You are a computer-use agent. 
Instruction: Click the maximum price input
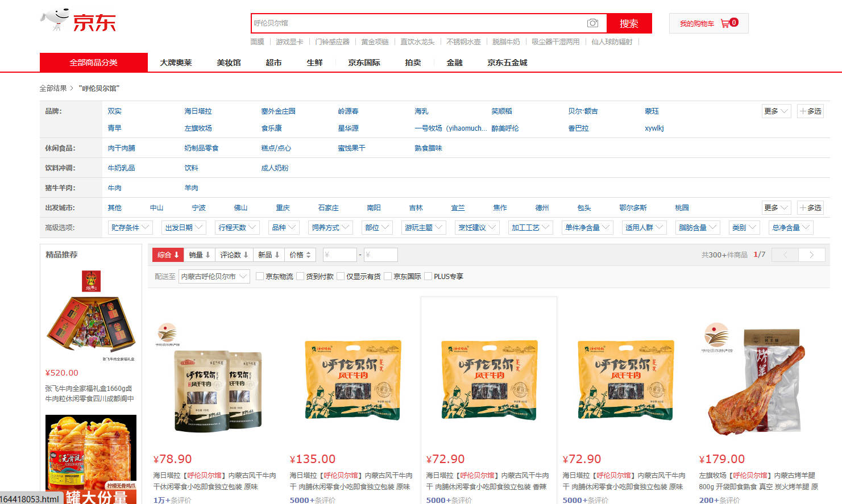380,255
